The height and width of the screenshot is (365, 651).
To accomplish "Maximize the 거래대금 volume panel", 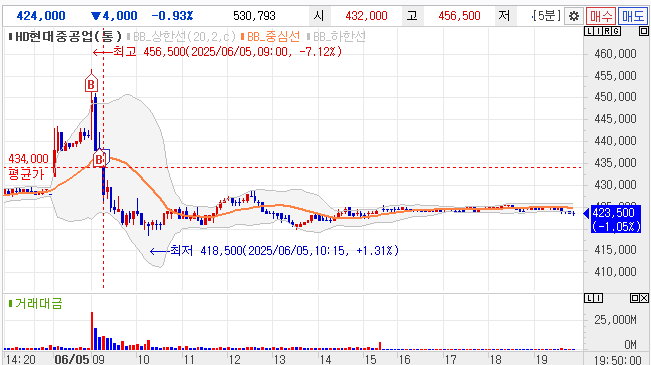I will (635, 298).
